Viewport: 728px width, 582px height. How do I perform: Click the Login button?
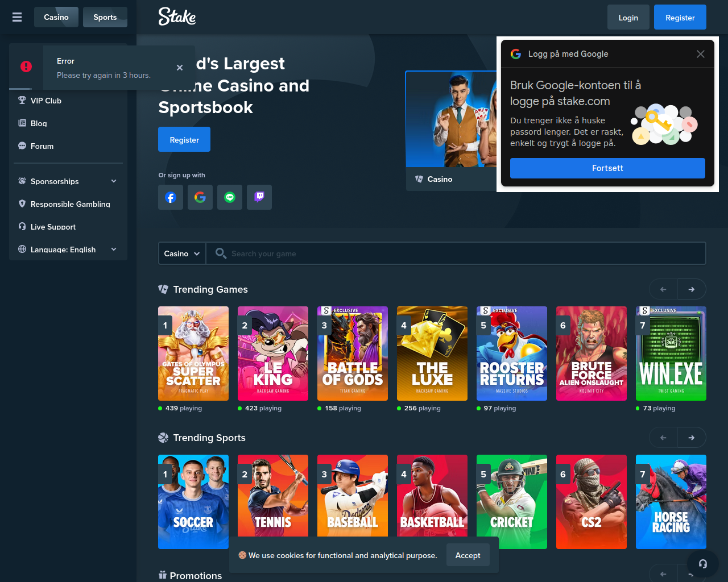(x=628, y=17)
